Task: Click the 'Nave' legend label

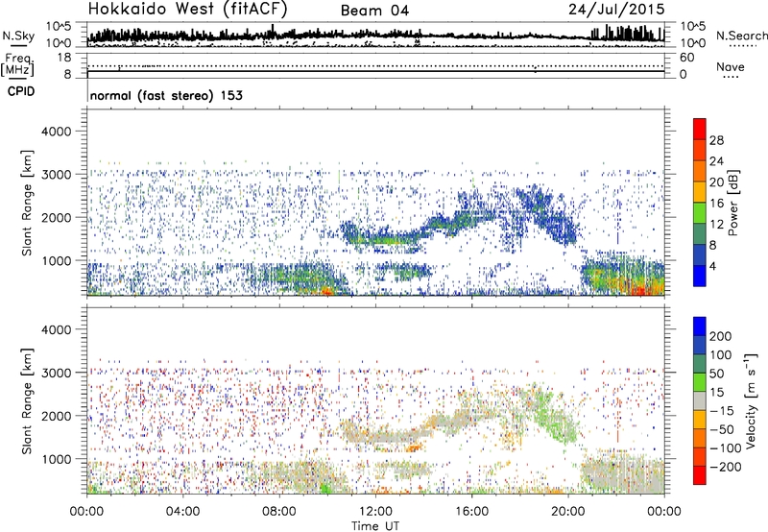Action: (x=730, y=67)
